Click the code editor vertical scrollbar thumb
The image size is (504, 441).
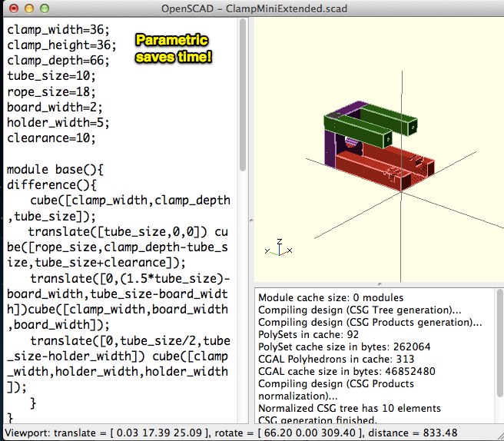[x=243, y=94]
